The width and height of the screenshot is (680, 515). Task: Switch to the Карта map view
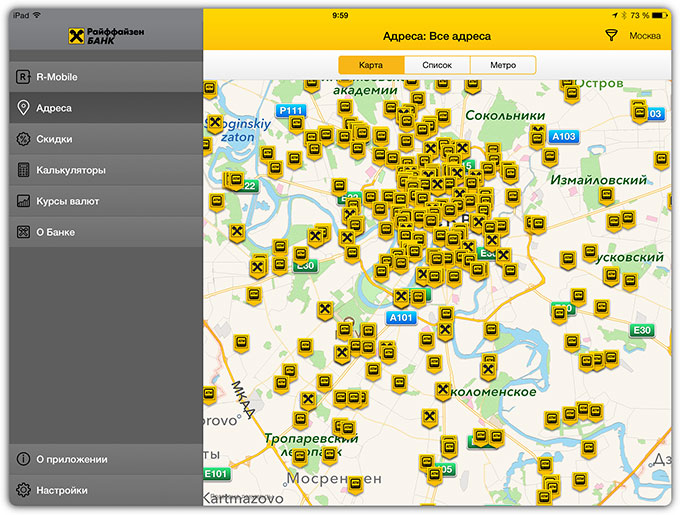click(371, 65)
